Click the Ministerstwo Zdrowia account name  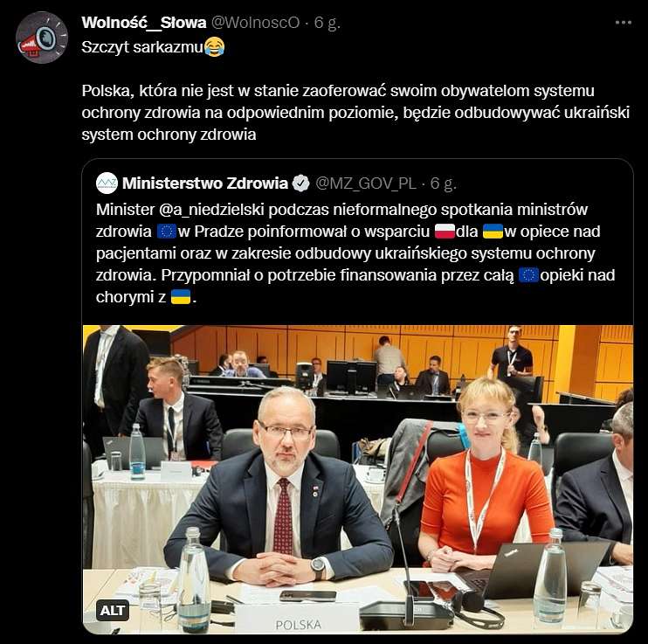[x=205, y=184]
